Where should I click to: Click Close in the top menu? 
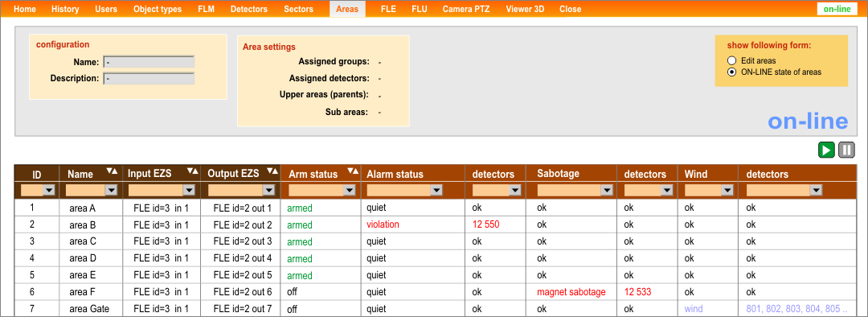point(570,9)
